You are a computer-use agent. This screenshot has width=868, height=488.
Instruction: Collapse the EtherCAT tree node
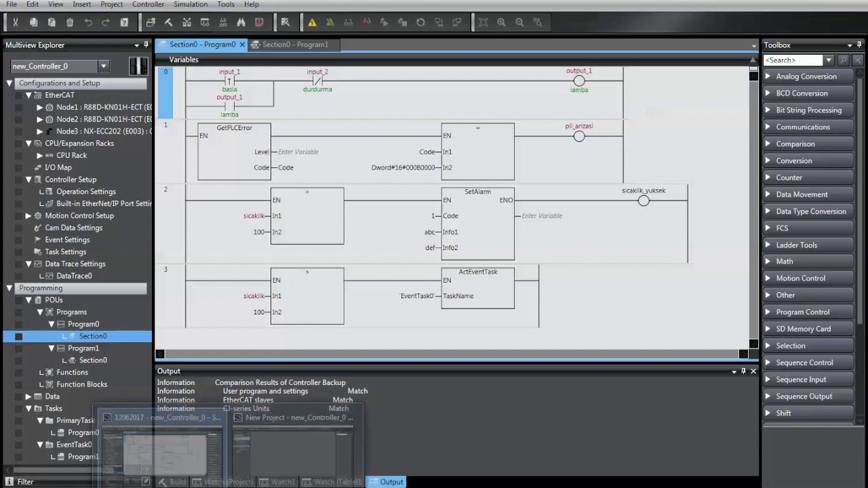pos(28,95)
